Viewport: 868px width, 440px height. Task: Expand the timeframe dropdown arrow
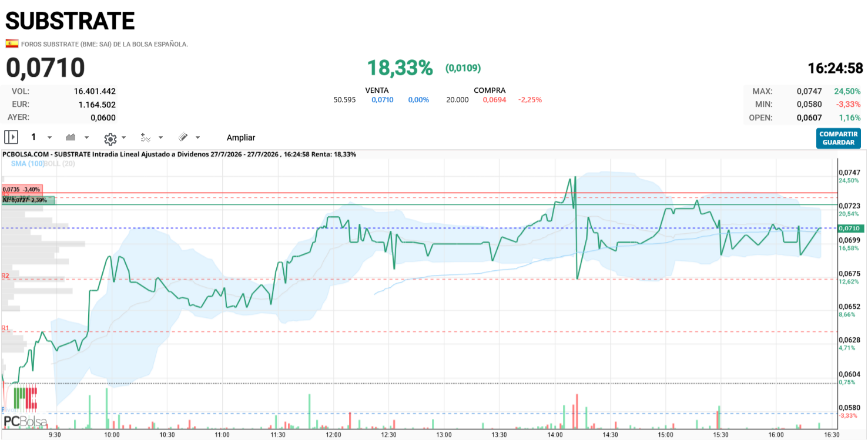point(49,137)
